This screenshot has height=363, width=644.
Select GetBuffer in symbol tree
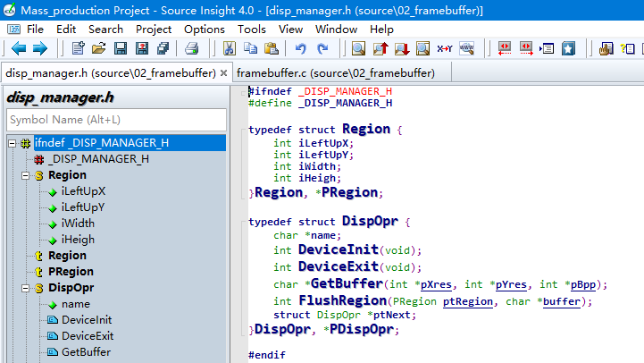click(x=87, y=352)
